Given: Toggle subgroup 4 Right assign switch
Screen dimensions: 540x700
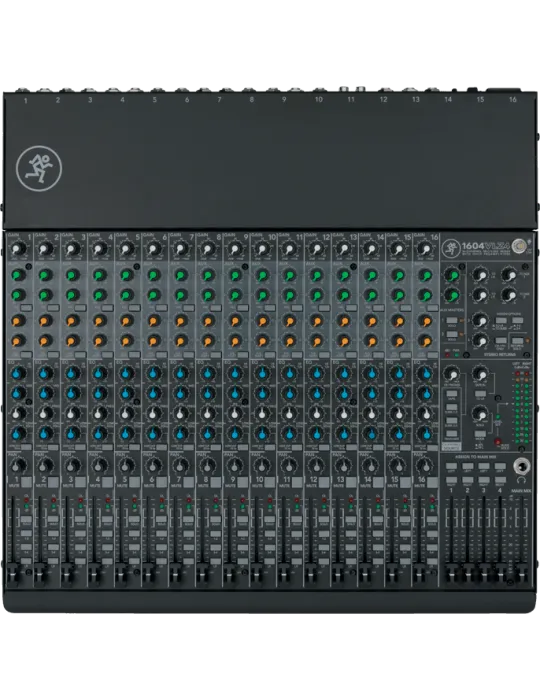Looking at the screenshot, I should [500, 480].
